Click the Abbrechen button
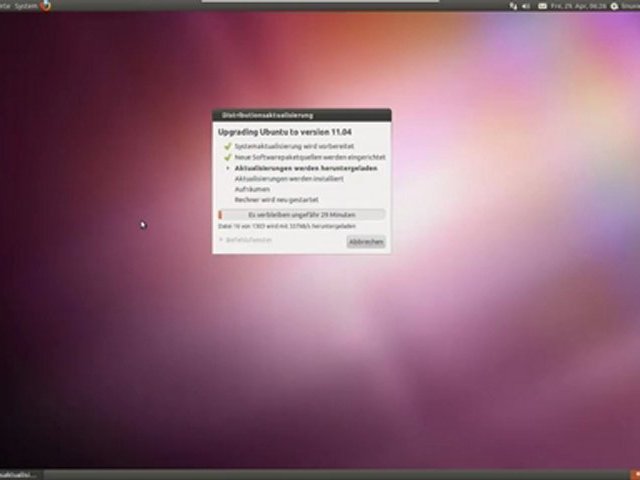640x480 pixels. click(x=366, y=242)
